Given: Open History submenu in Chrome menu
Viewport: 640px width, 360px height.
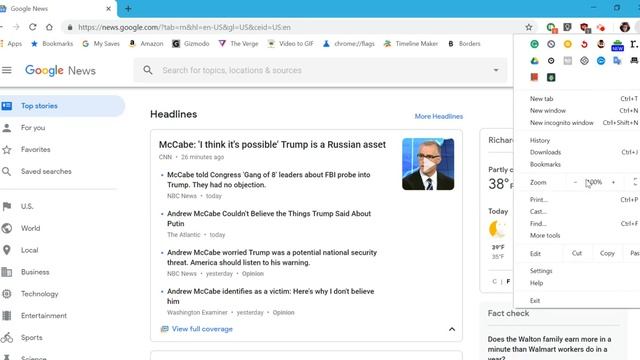Looking at the screenshot, I should tap(540, 140).
